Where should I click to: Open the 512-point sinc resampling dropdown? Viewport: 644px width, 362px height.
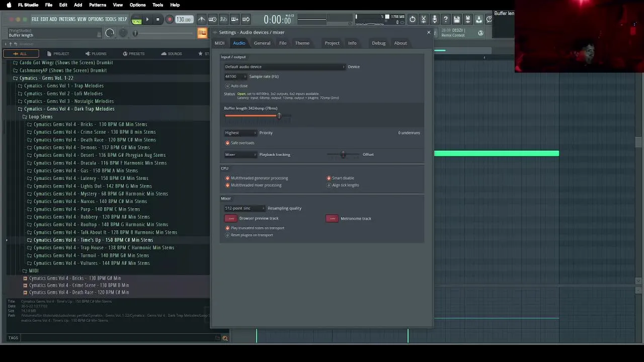245,208
